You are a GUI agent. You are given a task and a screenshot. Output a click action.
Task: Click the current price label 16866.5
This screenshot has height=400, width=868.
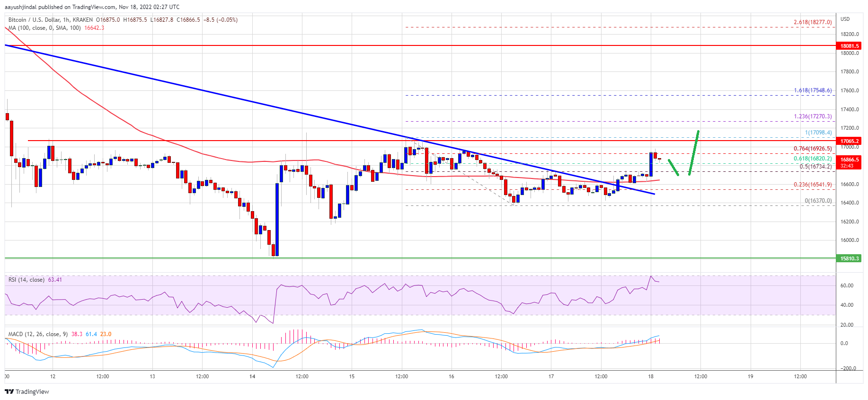(850, 160)
